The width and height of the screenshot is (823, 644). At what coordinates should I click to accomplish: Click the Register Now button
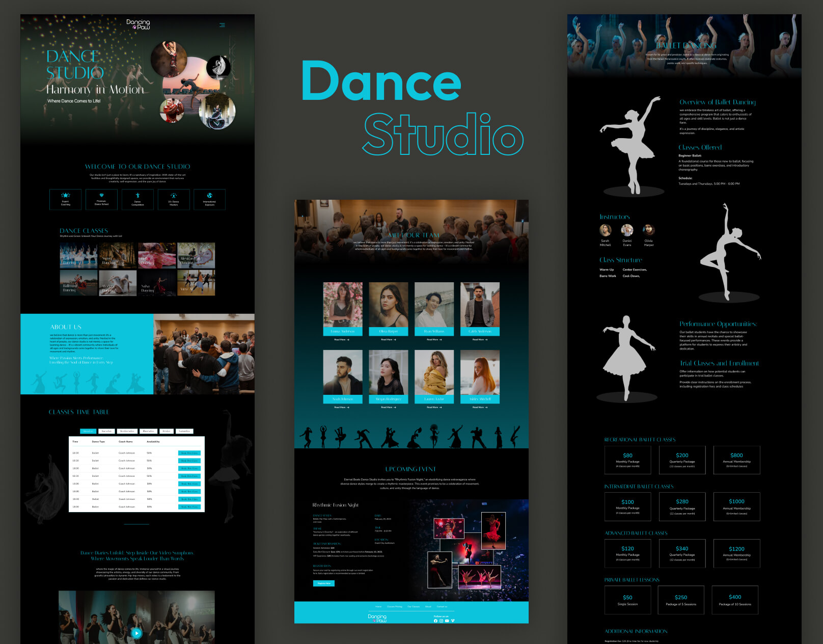click(323, 583)
